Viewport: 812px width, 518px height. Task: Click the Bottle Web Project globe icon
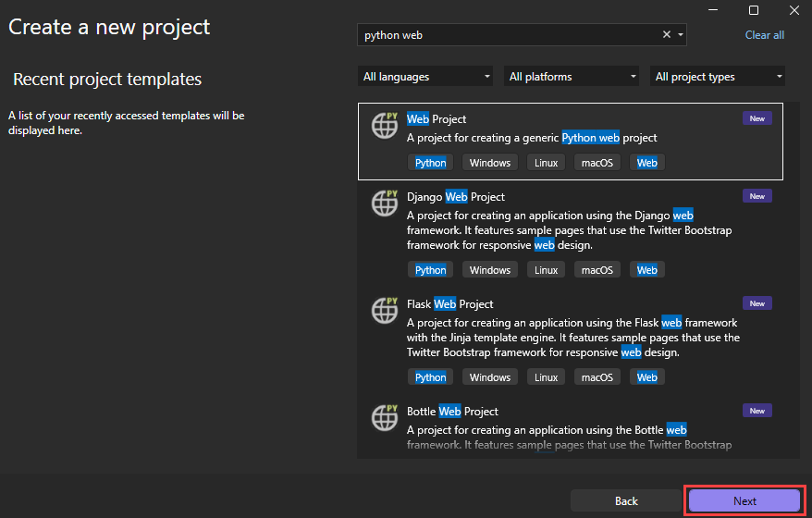point(385,417)
